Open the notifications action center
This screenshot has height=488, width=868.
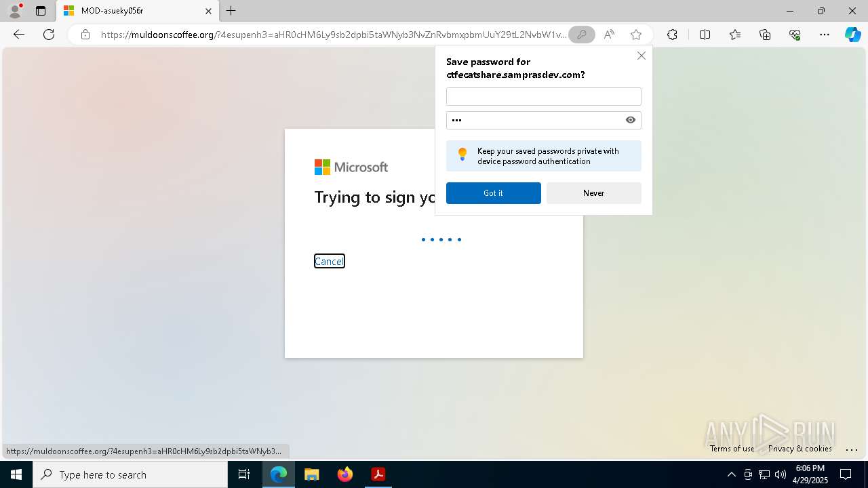pyautogui.click(x=846, y=474)
